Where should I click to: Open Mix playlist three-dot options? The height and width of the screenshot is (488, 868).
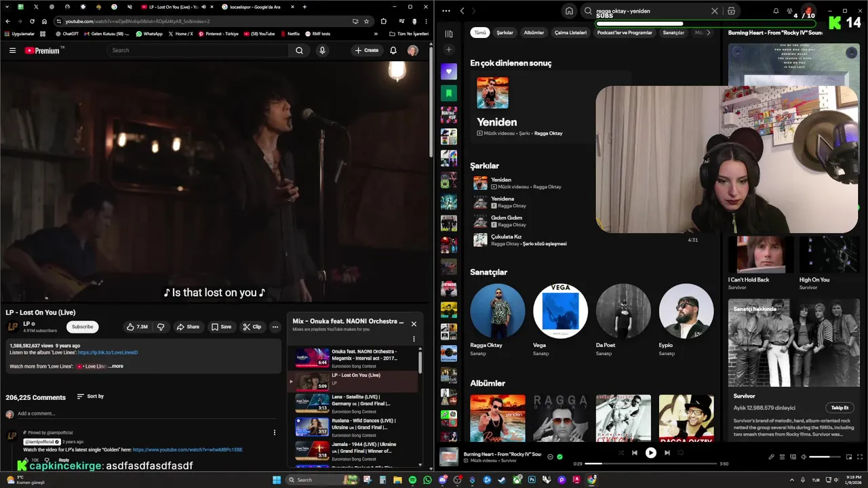point(414,339)
